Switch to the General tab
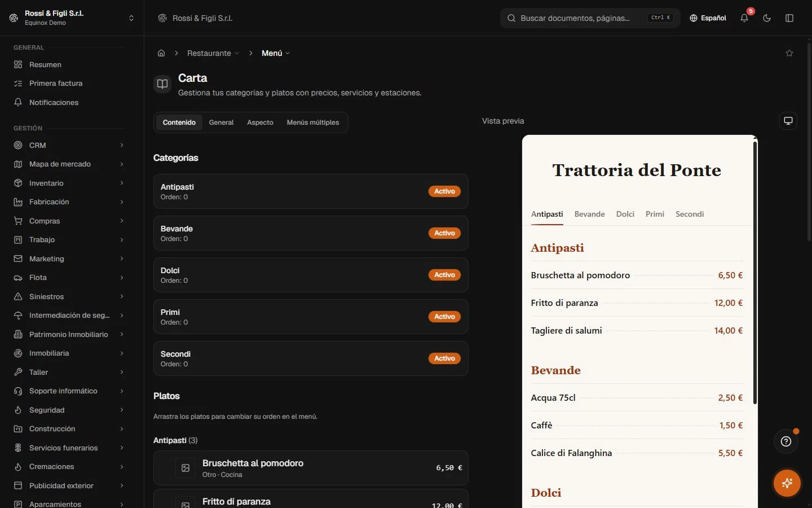The image size is (812, 508). (x=221, y=122)
